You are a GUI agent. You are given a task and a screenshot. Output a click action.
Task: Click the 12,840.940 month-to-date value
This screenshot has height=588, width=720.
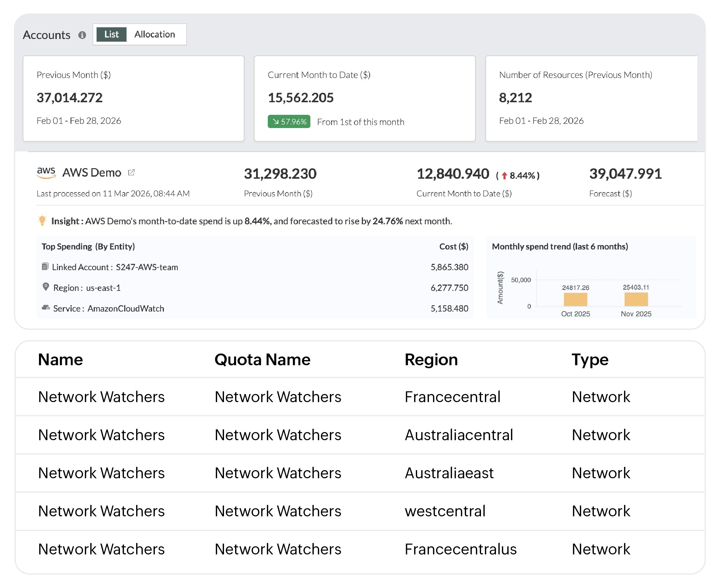coord(453,174)
